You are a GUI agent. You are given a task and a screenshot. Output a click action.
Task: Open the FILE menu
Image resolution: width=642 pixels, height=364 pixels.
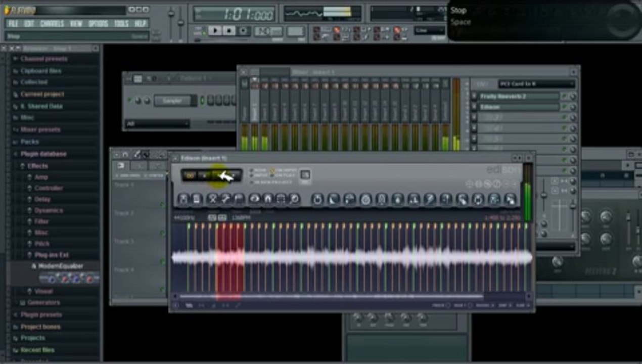click(x=13, y=23)
